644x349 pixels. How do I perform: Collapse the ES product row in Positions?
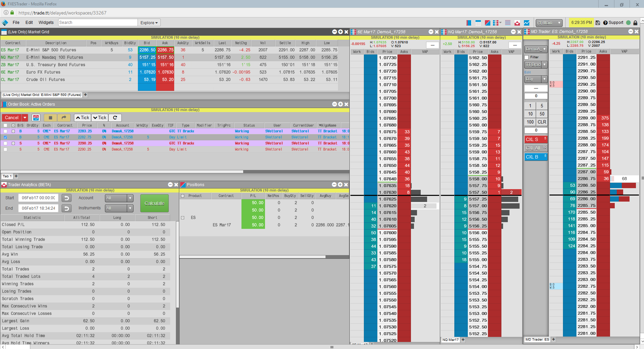183,218
